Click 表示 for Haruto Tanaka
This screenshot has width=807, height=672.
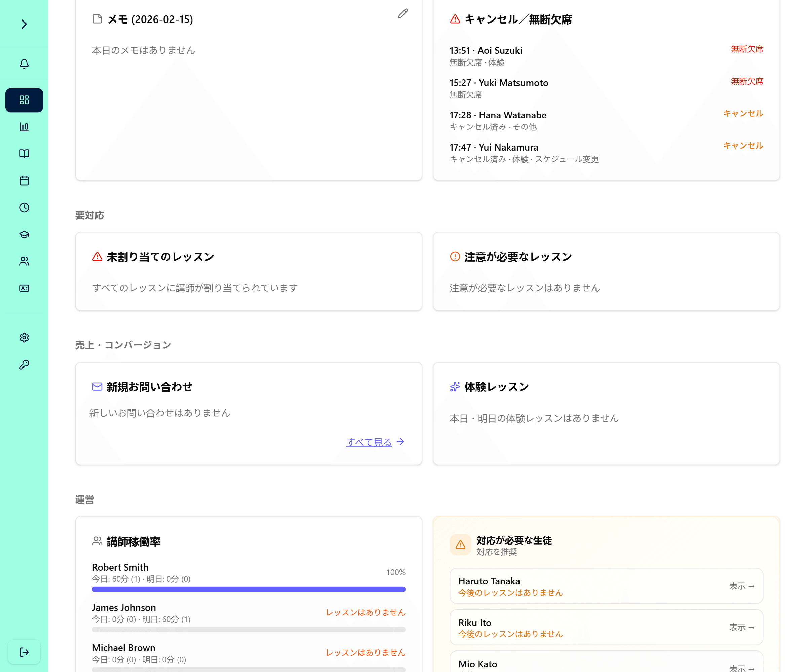click(x=742, y=586)
